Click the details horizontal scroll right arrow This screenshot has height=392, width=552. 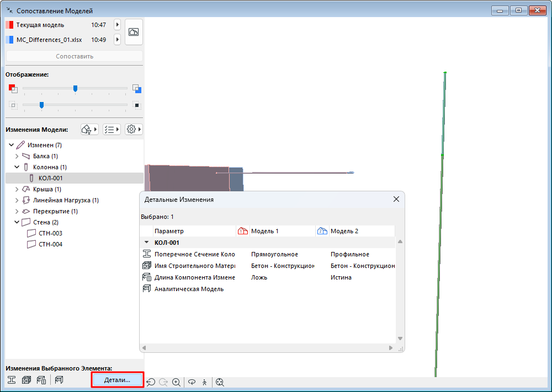point(390,348)
